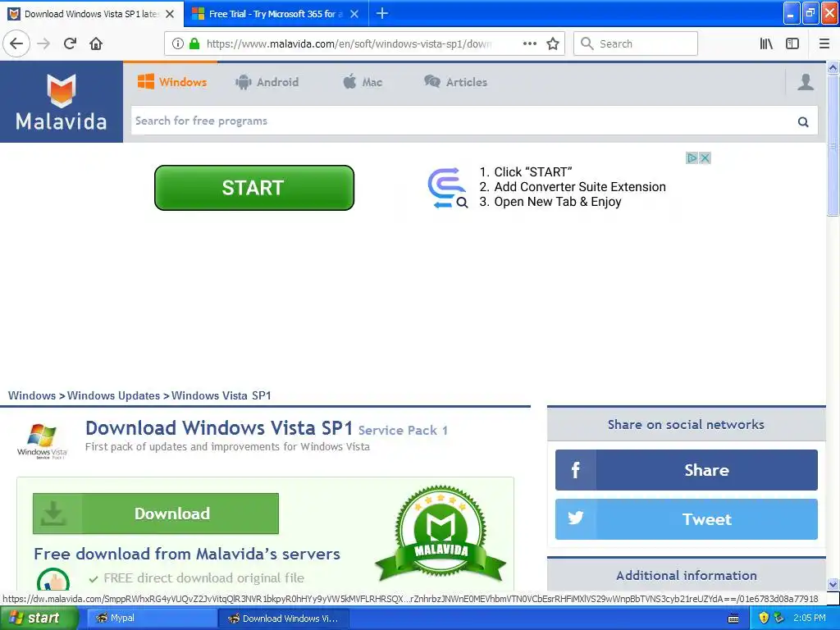
Task: Open the Android software section
Action: (267, 82)
